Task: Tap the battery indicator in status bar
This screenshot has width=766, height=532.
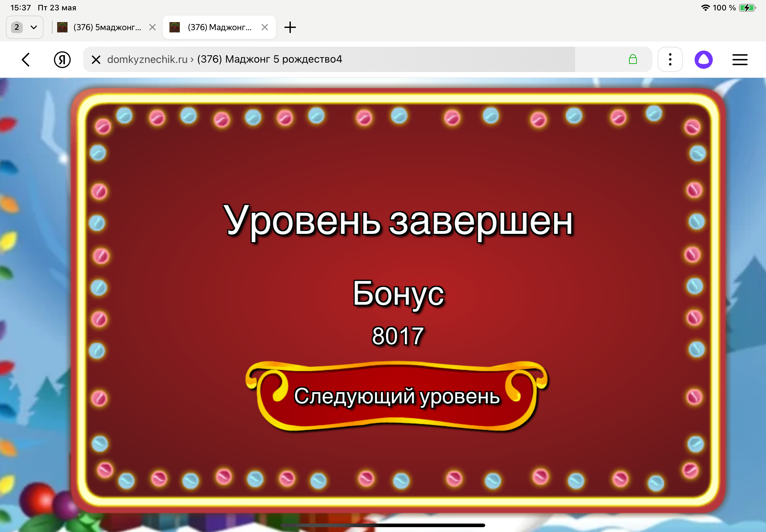Action: pos(747,8)
